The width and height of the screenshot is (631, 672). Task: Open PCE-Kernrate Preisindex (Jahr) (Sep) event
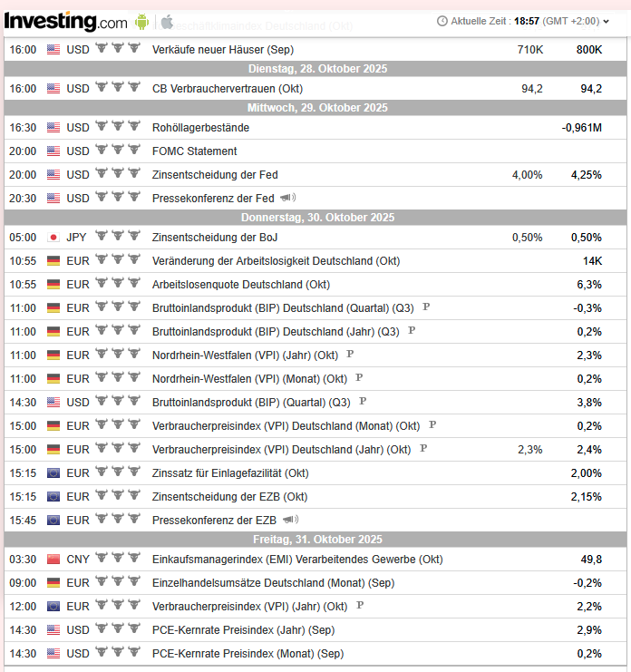243,630
